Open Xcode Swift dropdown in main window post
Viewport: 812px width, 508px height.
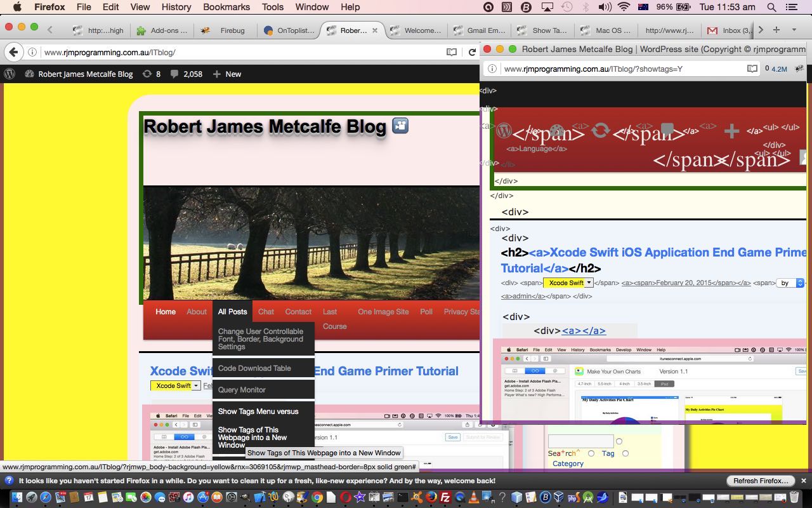click(x=176, y=385)
